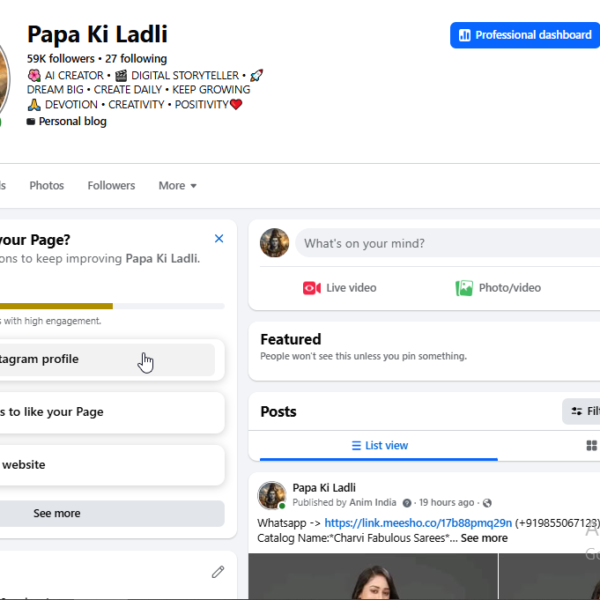
Task: Open the saree post image
Action: 373,576
